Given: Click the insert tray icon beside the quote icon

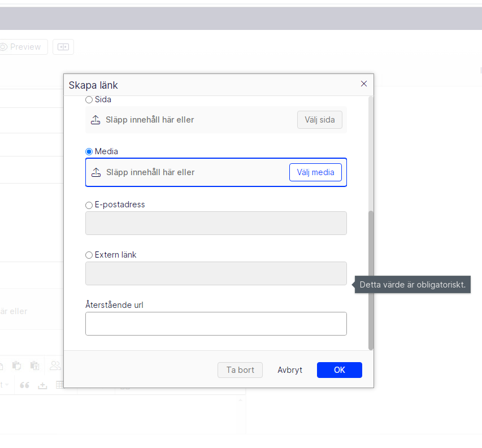Looking at the screenshot, I should 42,385.
